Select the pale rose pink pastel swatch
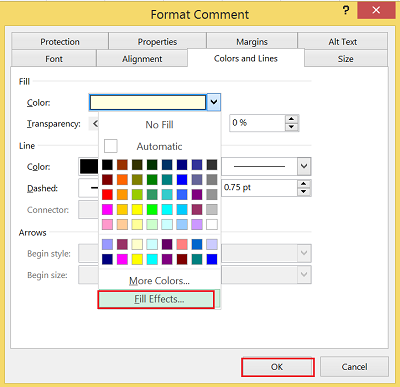This screenshot has height=387, width=400. [107, 224]
